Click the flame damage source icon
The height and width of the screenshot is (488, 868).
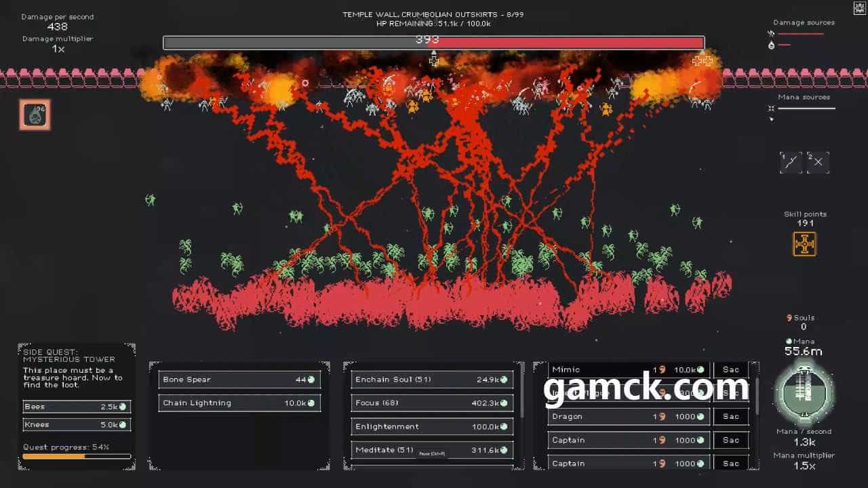point(771,45)
